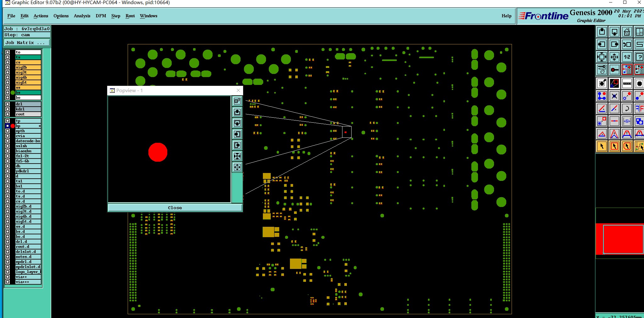
Task: Click the snap target grid icon
Action: (614, 70)
